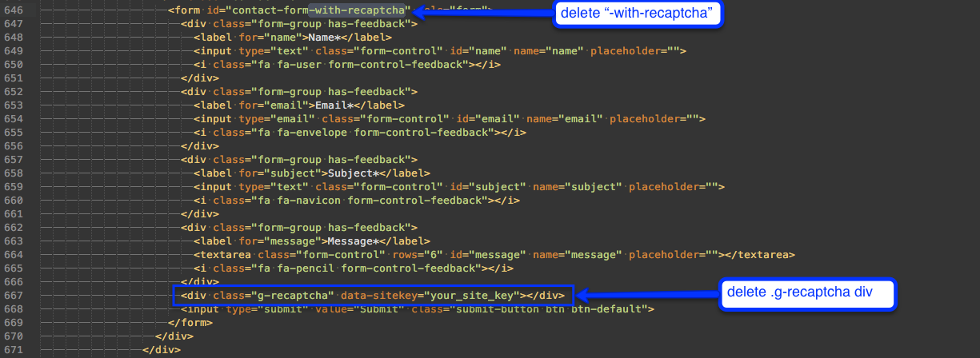Click the highlighted "-with-recaptcha" text
980x358 pixels.
click(359, 10)
